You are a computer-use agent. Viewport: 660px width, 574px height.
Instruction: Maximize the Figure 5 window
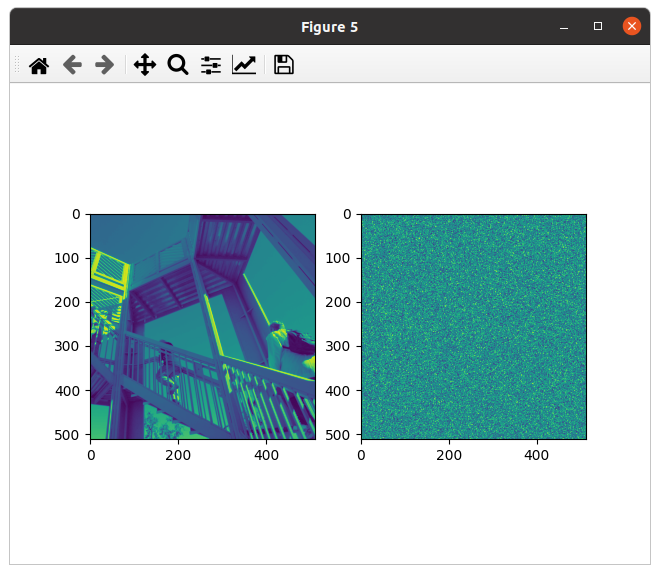tap(598, 27)
